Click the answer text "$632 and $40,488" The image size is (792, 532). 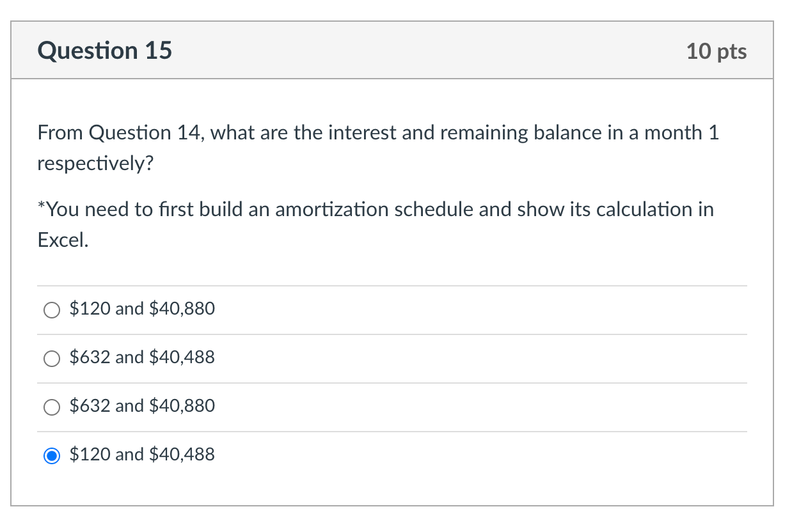coord(142,357)
